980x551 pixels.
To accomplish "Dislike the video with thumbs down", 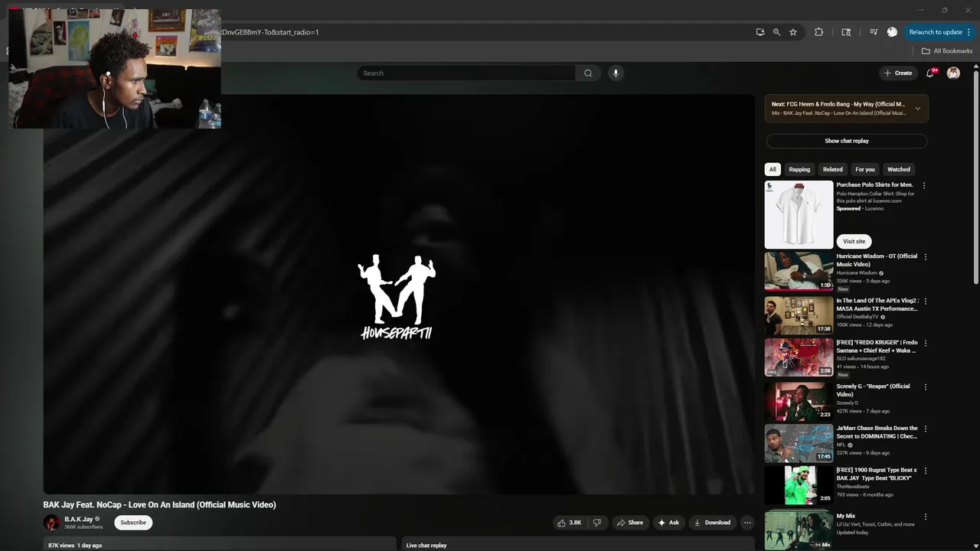I will 597,523.
